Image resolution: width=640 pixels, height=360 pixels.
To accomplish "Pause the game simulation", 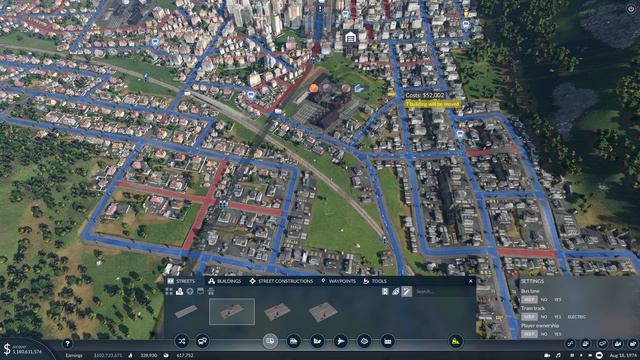I will (x=572, y=356).
